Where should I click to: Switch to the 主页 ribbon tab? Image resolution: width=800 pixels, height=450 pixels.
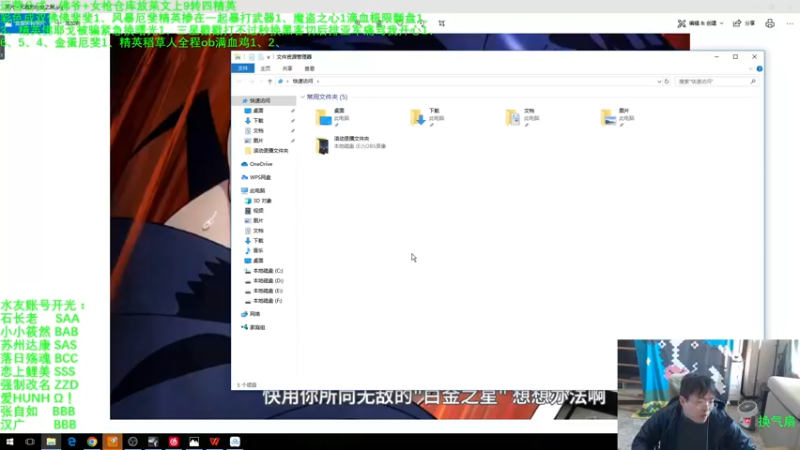265,68
